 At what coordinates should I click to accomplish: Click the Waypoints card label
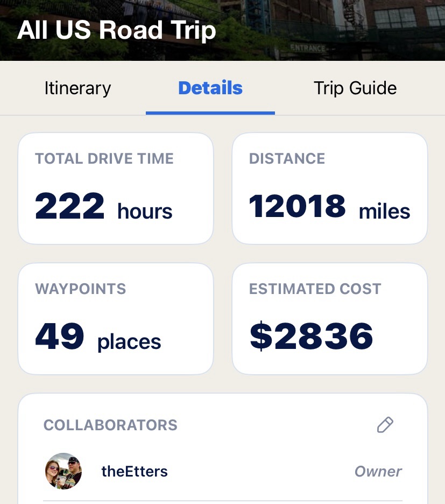81,289
